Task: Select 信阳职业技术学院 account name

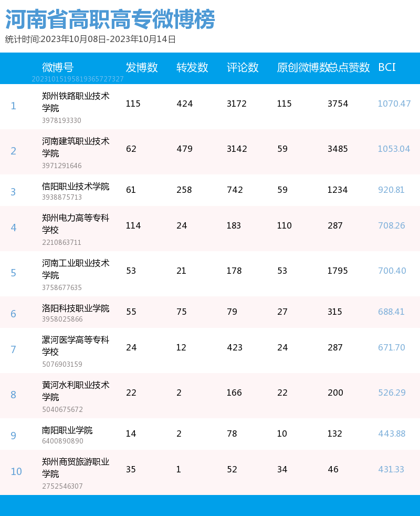Action: tap(76, 187)
